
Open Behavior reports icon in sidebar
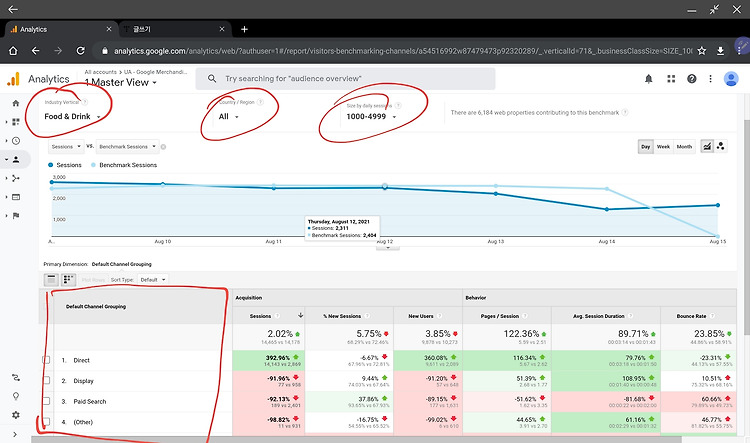16,197
